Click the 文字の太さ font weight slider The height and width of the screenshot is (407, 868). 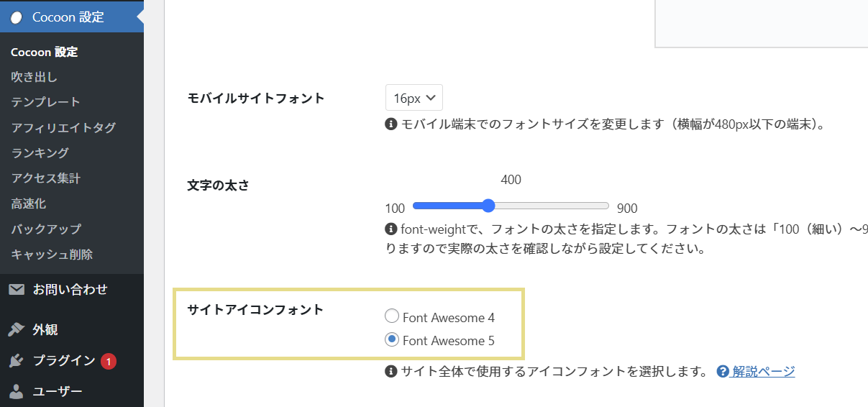(511, 206)
